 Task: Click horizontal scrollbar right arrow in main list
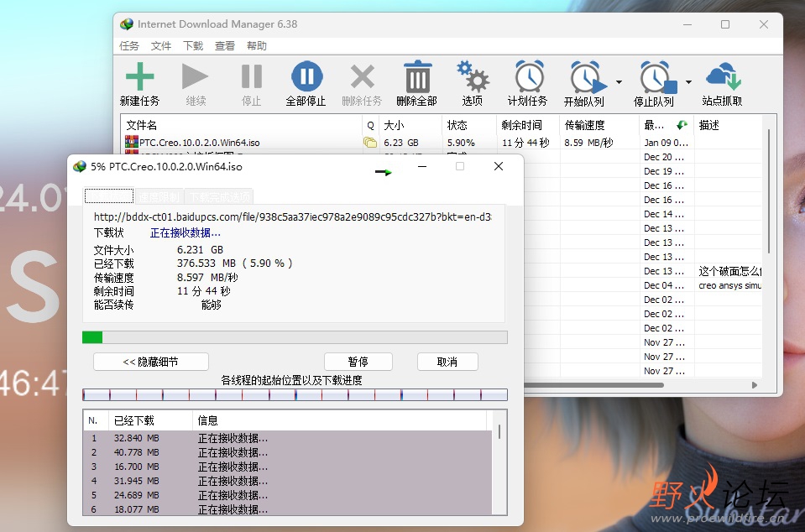click(754, 385)
